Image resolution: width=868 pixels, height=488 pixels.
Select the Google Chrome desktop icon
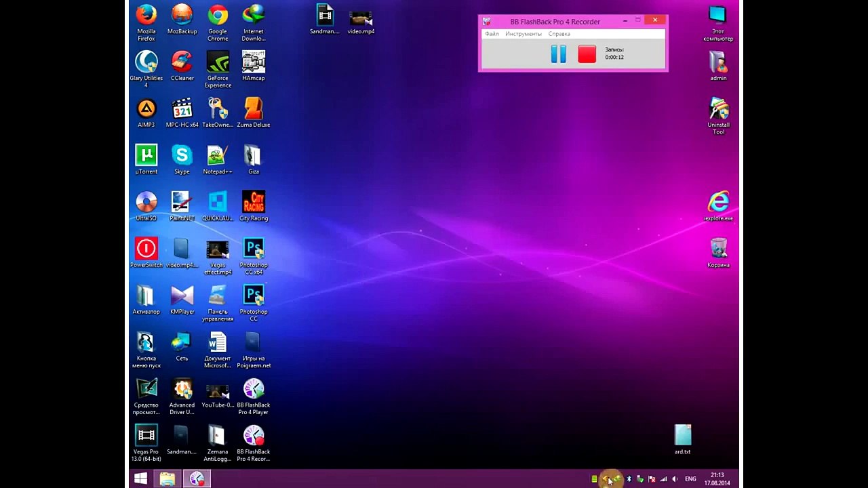coord(218,23)
